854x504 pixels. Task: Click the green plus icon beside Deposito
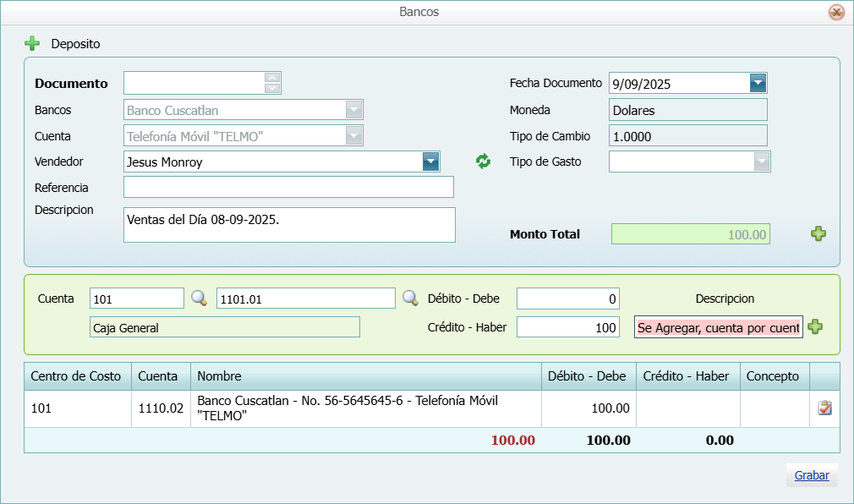point(32,43)
